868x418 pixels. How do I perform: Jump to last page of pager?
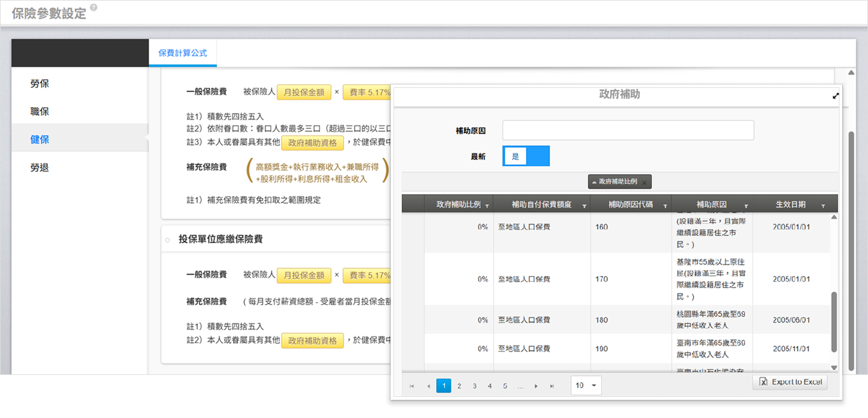(x=552, y=386)
